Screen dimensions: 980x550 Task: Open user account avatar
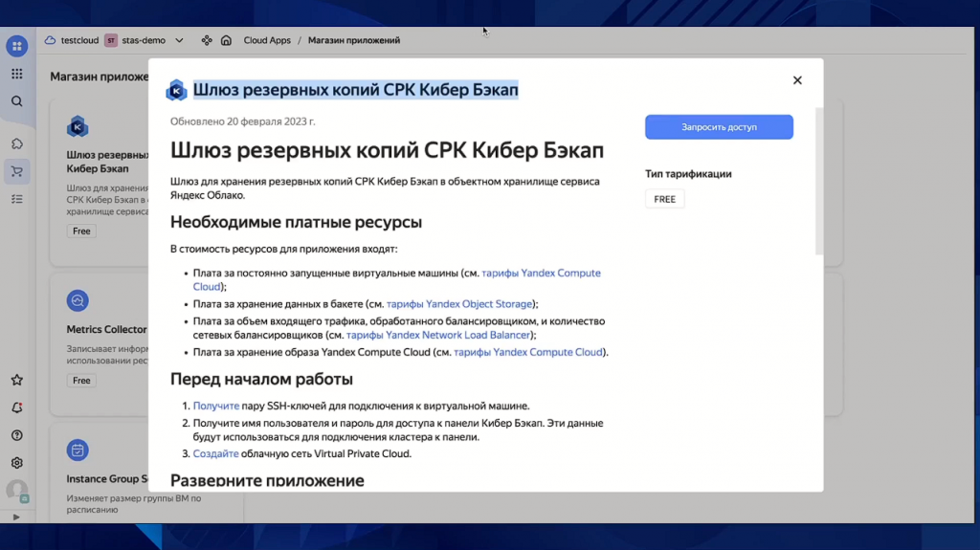click(17, 490)
